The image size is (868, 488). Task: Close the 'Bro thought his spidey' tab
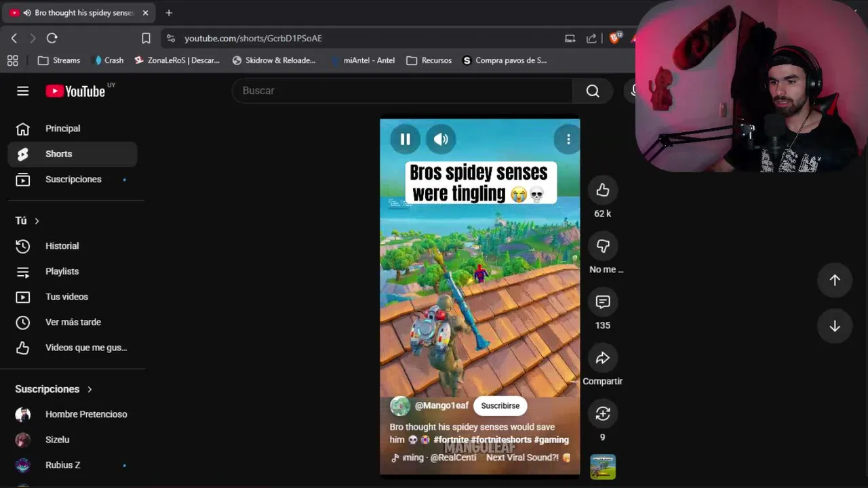145,13
